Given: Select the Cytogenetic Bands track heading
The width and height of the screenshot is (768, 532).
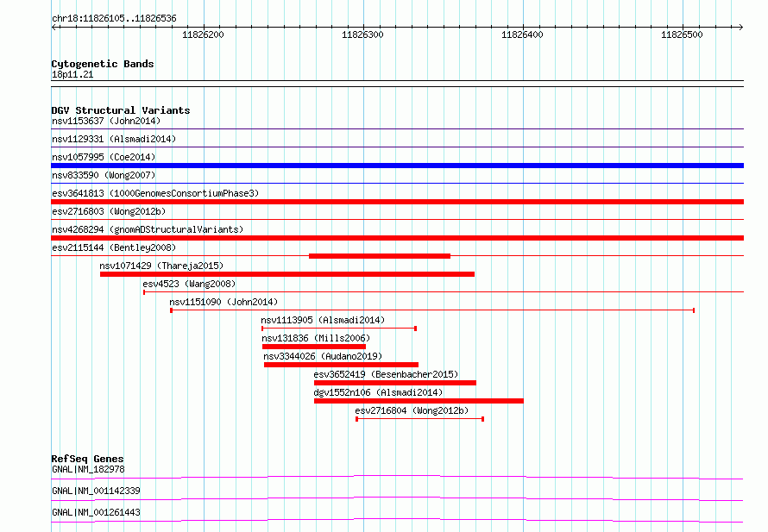Looking at the screenshot, I should pos(103,64).
